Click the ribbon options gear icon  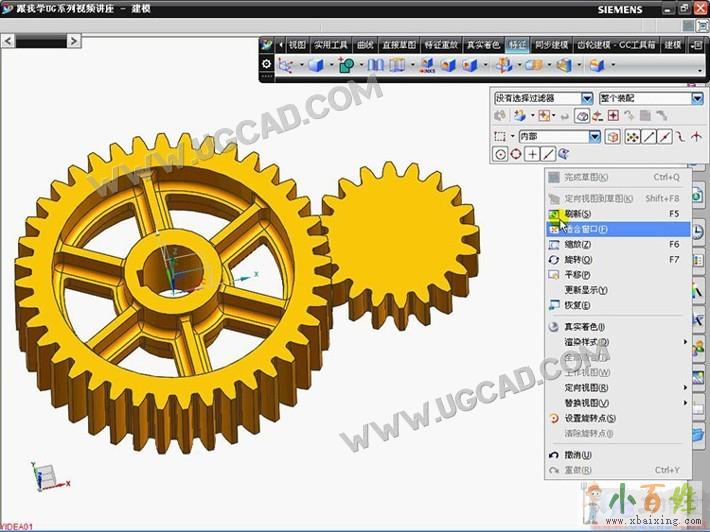(266, 64)
